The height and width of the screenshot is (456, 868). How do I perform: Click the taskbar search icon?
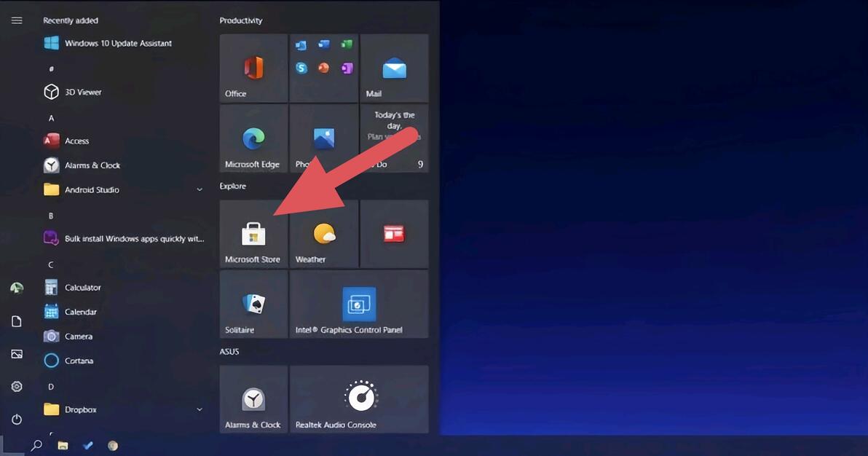tap(36, 446)
